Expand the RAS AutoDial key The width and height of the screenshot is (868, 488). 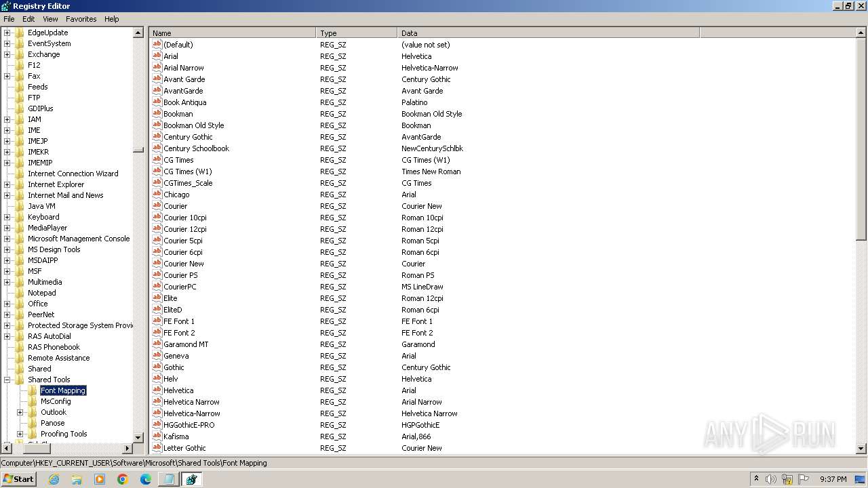tap(7, 336)
